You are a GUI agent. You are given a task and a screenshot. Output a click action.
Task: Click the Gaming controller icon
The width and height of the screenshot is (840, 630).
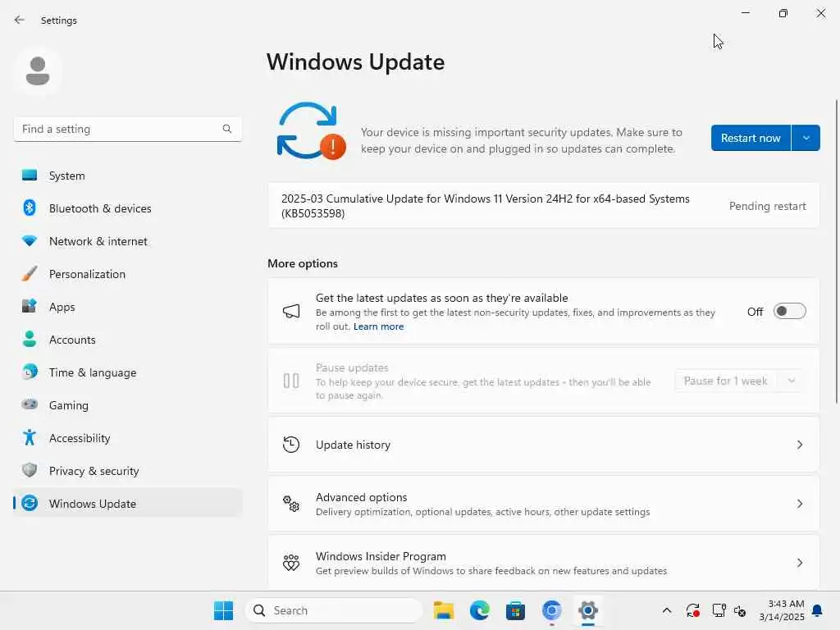click(30, 404)
